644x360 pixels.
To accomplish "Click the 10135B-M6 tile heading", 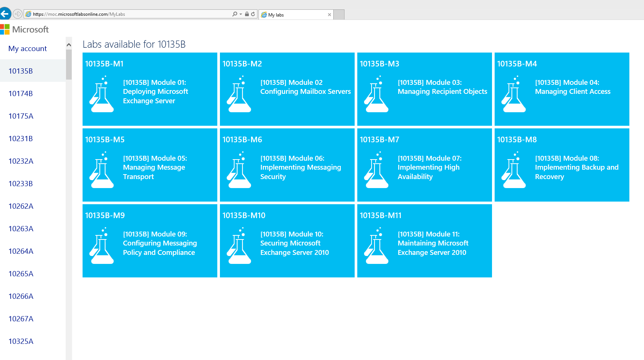I will click(x=242, y=140).
